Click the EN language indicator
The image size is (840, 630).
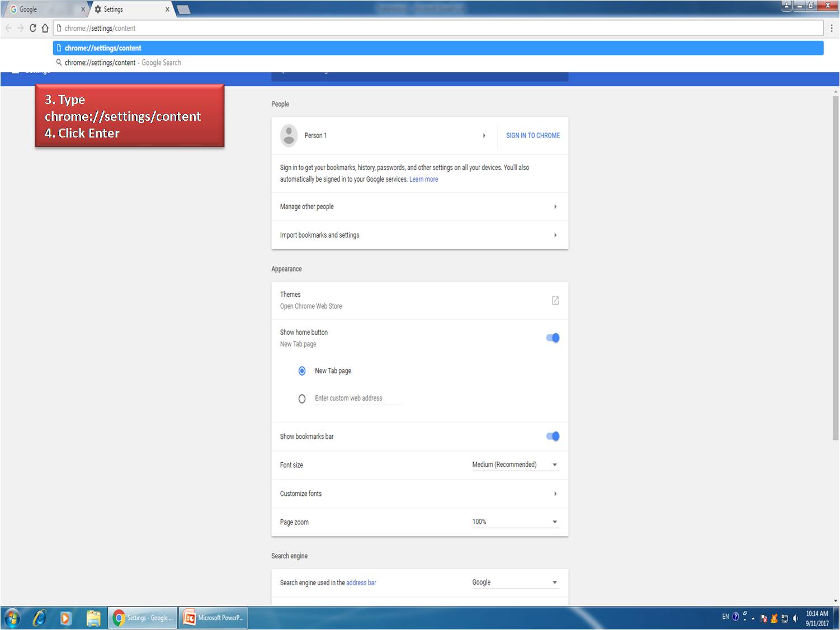click(x=725, y=617)
